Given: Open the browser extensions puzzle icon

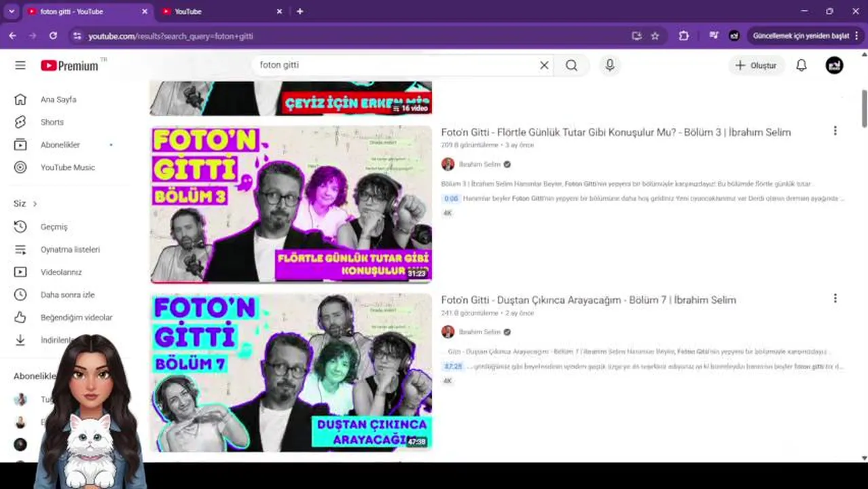Looking at the screenshot, I should coord(684,36).
